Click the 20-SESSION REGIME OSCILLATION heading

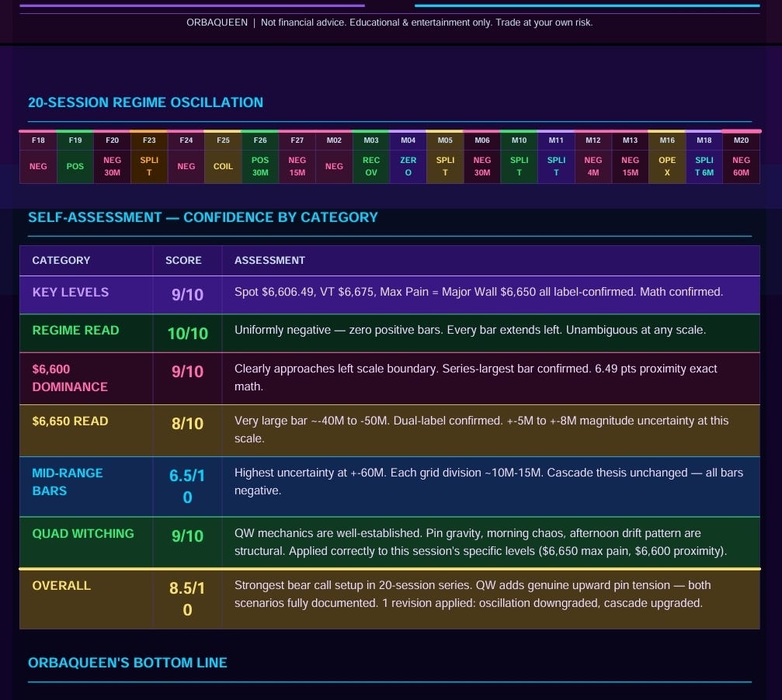click(x=146, y=102)
